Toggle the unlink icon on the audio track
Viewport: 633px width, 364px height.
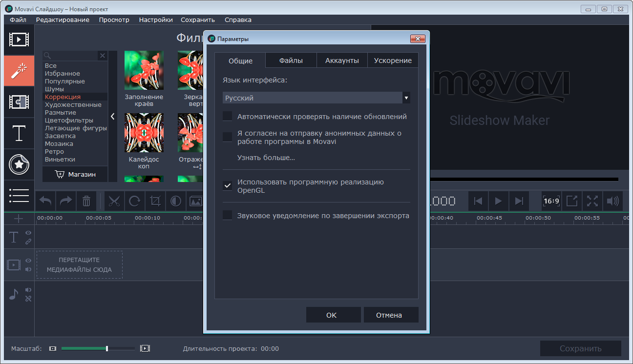pos(28,299)
